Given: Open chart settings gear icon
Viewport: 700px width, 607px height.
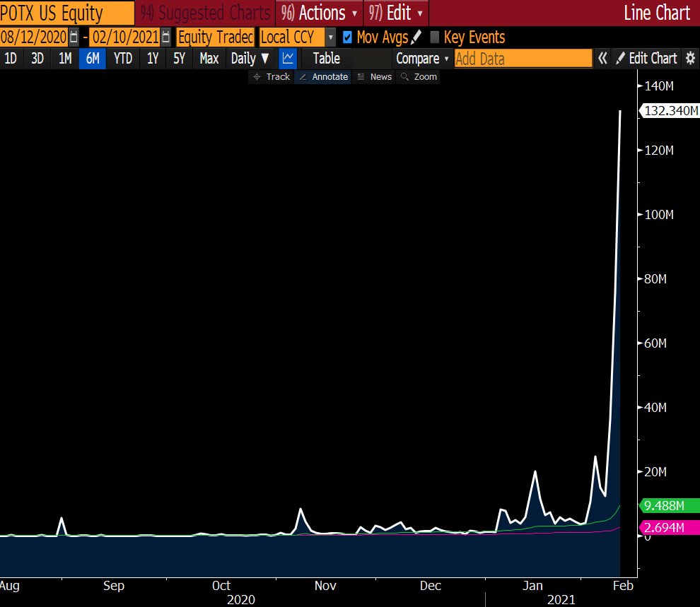Looking at the screenshot, I should pyautogui.click(x=690, y=59).
